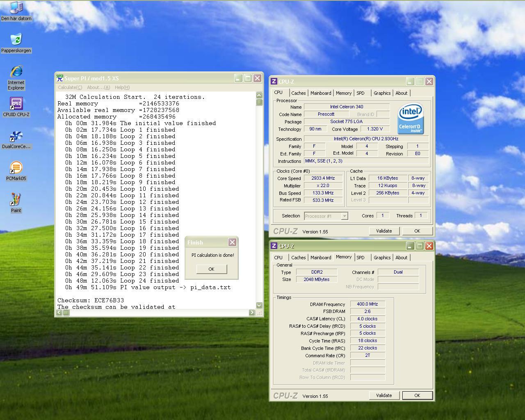
Task: Click the Checksum: ECE76B33 line
Action: point(91,300)
